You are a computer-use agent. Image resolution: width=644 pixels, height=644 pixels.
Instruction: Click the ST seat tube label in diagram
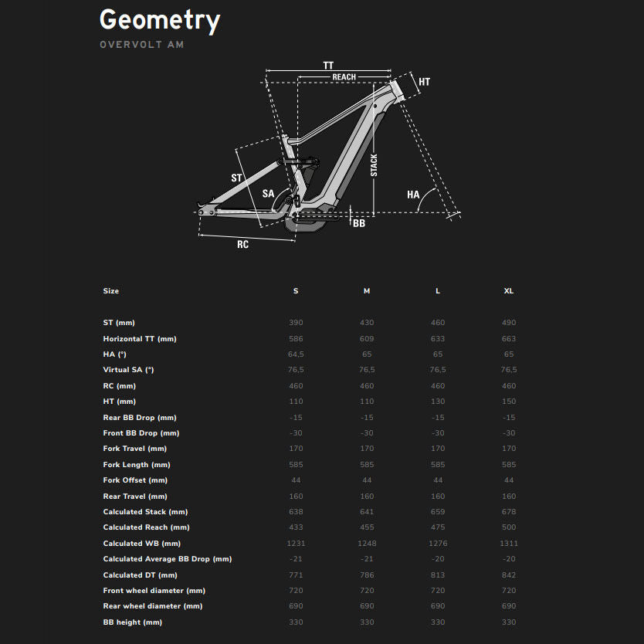point(236,178)
